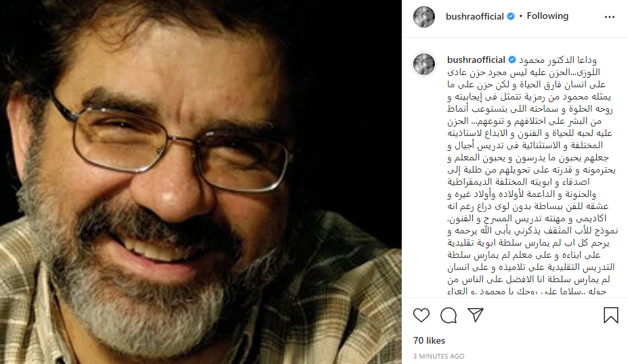Click the verified badge beside the caption username
628x364 pixels.
pos(512,60)
